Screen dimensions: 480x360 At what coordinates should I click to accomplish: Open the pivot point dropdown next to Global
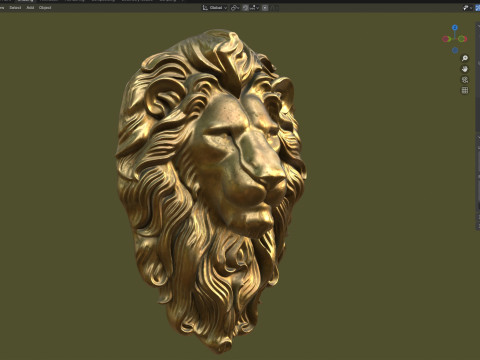tap(235, 8)
